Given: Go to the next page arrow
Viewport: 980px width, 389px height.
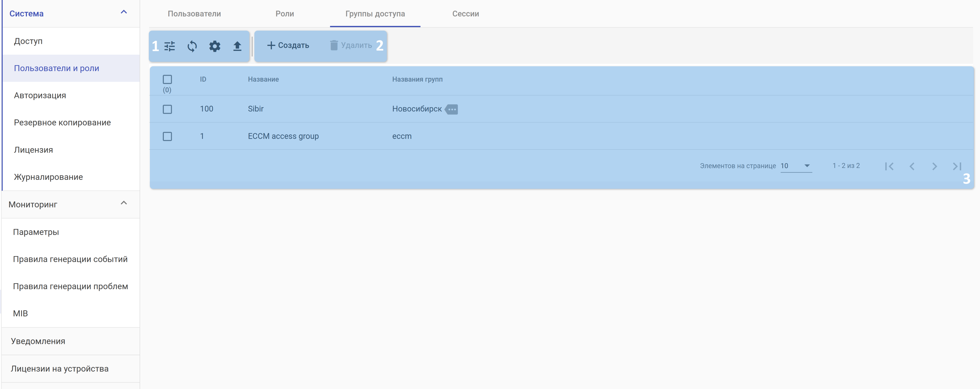Looking at the screenshot, I should click(934, 166).
